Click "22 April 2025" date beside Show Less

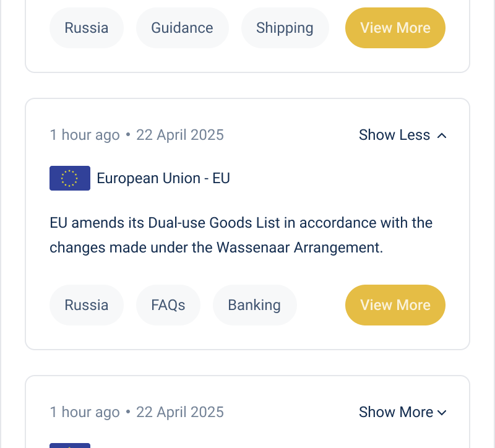180,135
